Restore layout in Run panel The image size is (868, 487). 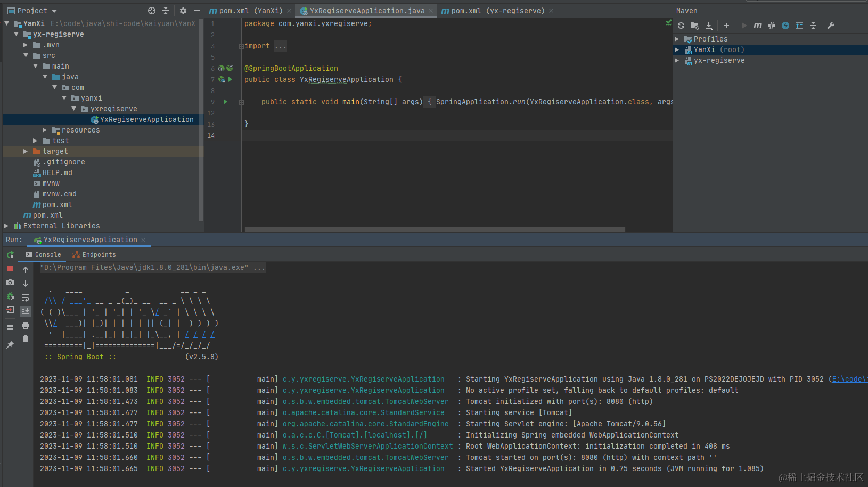pos(10,327)
